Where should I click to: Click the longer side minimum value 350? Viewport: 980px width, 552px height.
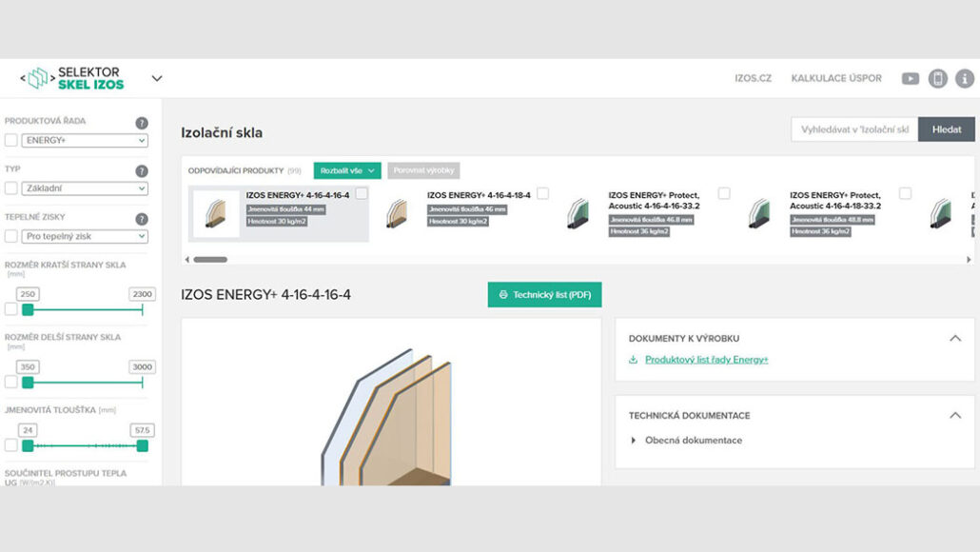28,367
